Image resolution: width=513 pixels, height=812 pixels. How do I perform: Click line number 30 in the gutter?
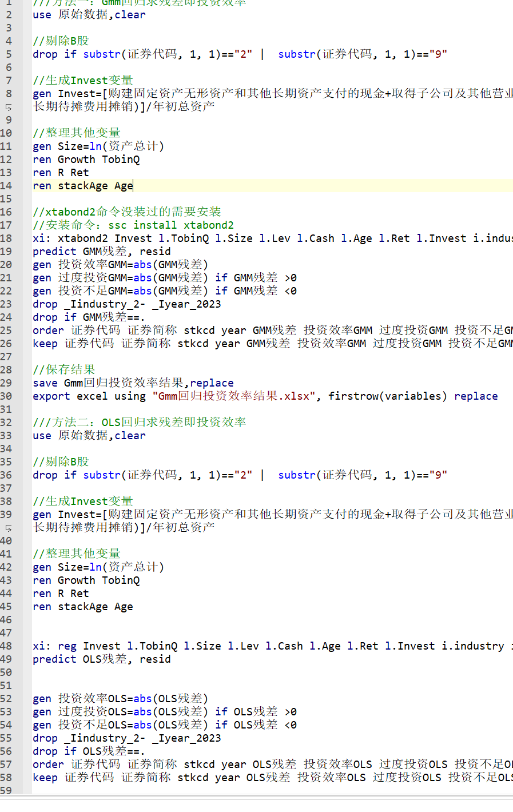click(x=6, y=396)
